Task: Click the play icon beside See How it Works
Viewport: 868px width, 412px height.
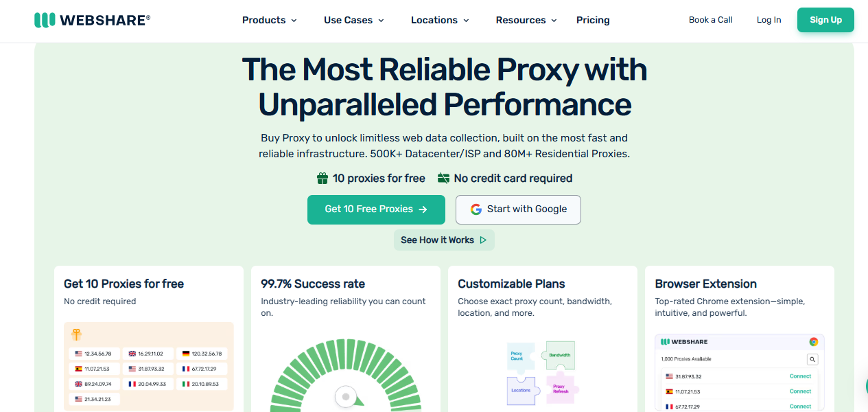Action: 483,240
